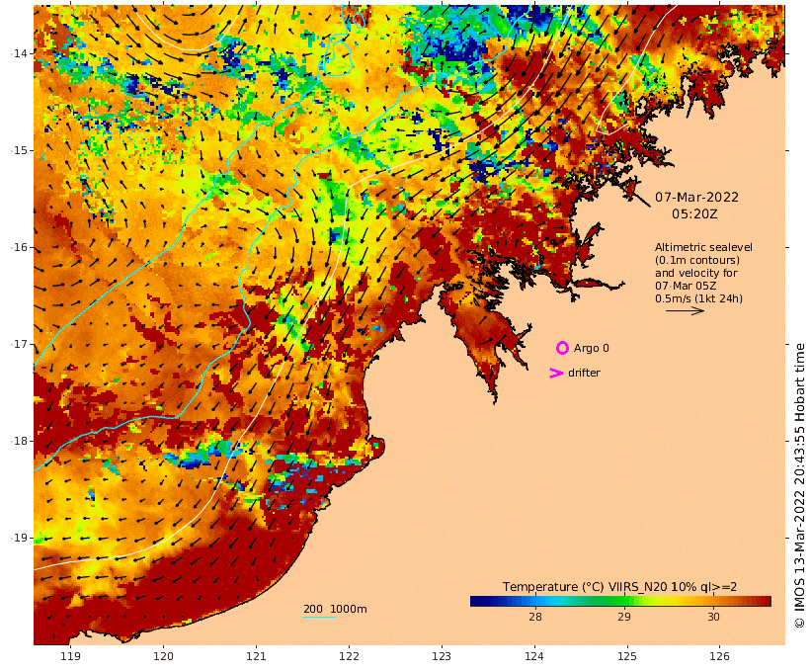
Task: Click the 0.5m/s velocity reference arrow
Action: [x=685, y=310]
